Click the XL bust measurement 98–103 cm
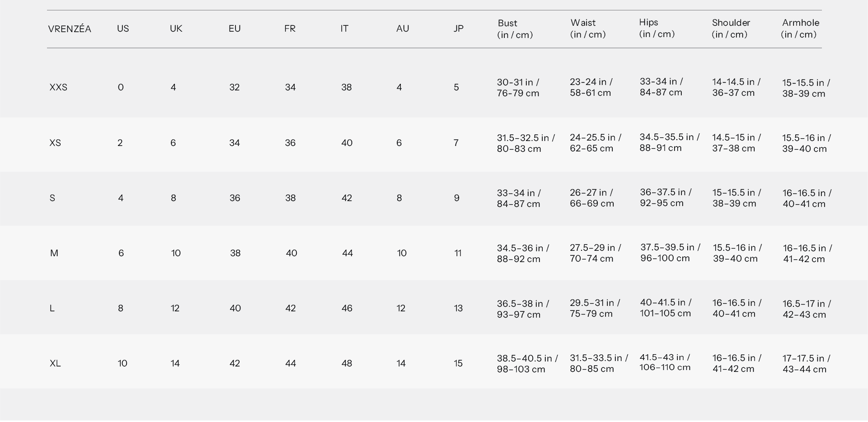868x422 pixels. [x=521, y=369]
